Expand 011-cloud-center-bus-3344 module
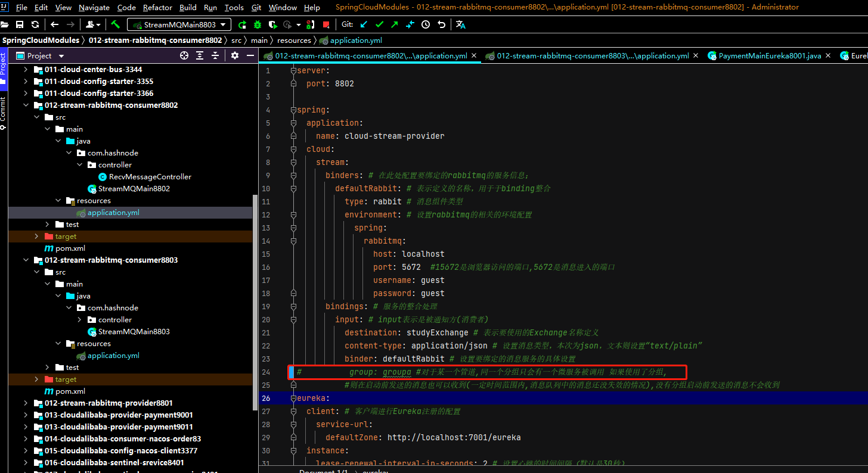This screenshot has height=473, width=868. [x=25, y=69]
